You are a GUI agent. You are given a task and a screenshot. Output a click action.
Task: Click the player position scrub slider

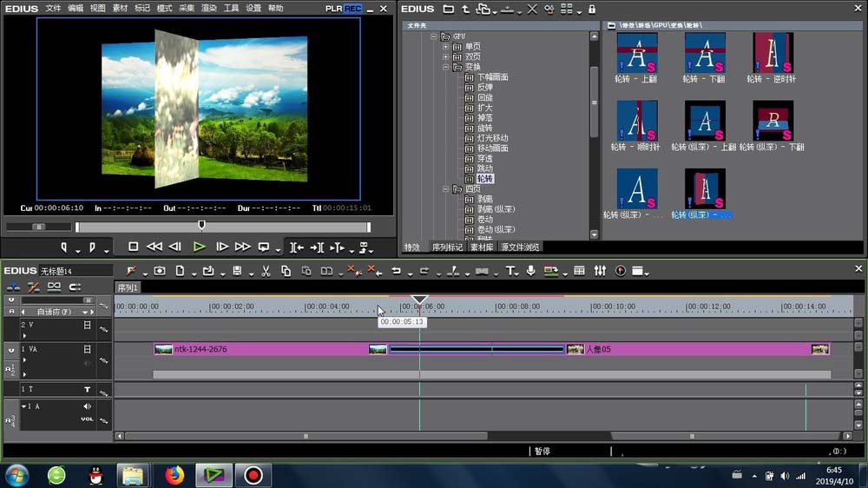click(201, 226)
